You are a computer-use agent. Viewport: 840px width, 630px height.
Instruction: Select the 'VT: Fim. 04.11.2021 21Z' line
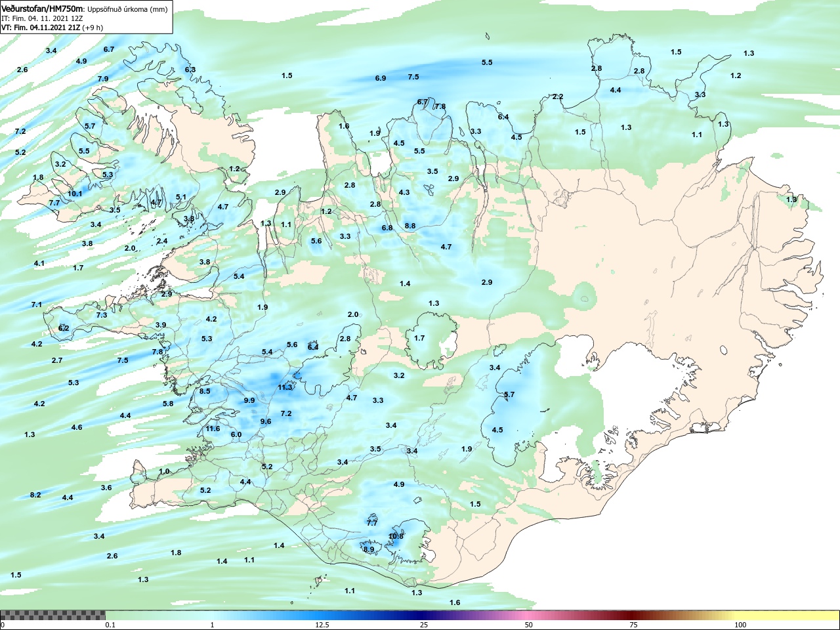coord(42,28)
